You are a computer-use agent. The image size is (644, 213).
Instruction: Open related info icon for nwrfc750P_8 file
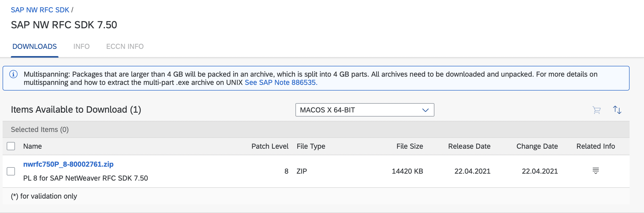click(596, 171)
